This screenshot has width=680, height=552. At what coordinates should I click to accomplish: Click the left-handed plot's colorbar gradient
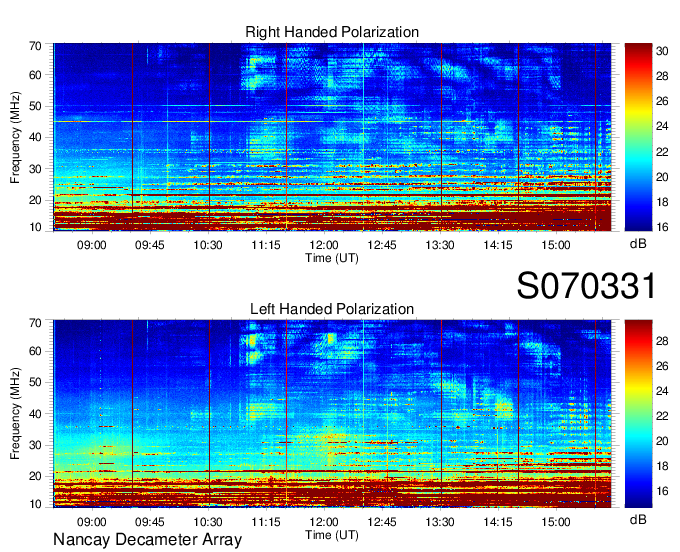click(638, 414)
